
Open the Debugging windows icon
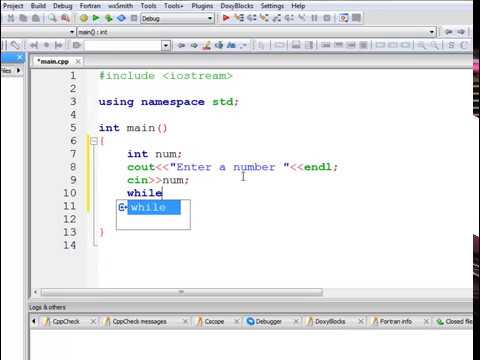click(x=343, y=18)
